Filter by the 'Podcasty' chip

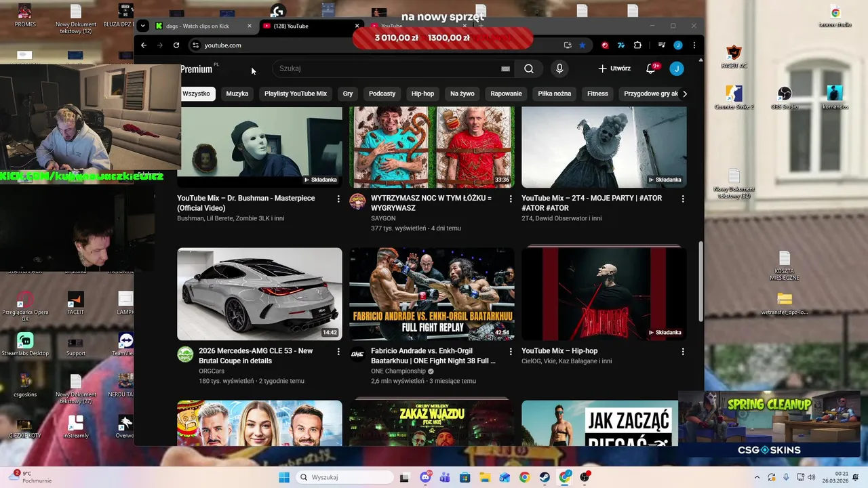(x=382, y=94)
